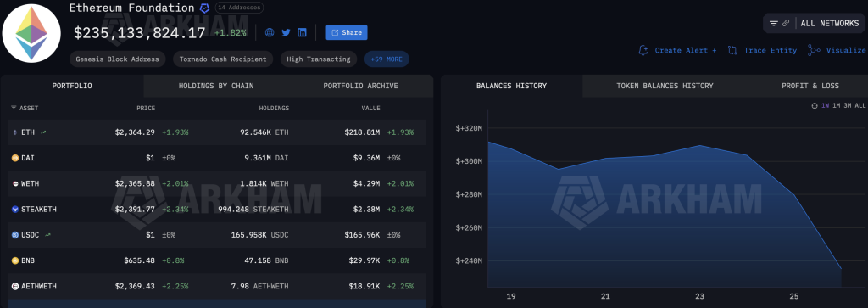Screen dimensions: 868x308
Task: Click the 19 date marker on chart axis
Action: pos(511,296)
